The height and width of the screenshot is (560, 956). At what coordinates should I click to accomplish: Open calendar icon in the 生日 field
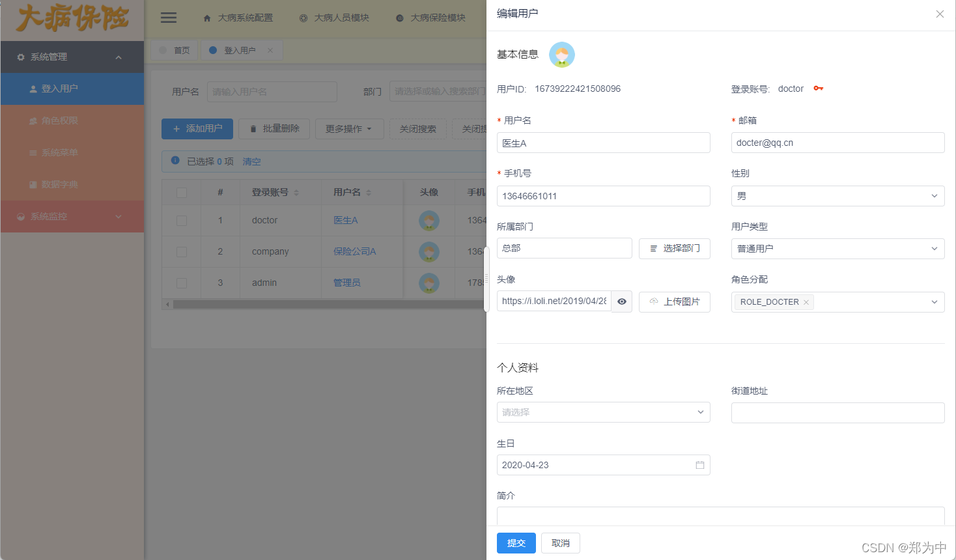click(x=700, y=464)
